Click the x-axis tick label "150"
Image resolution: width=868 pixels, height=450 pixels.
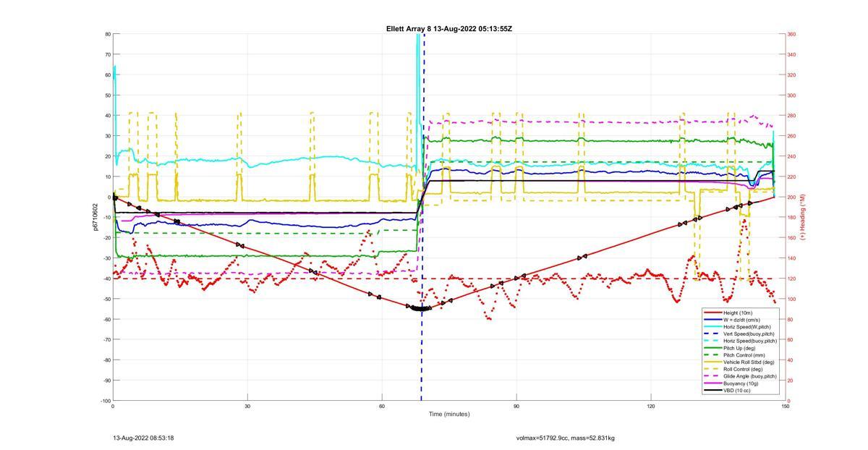point(786,407)
